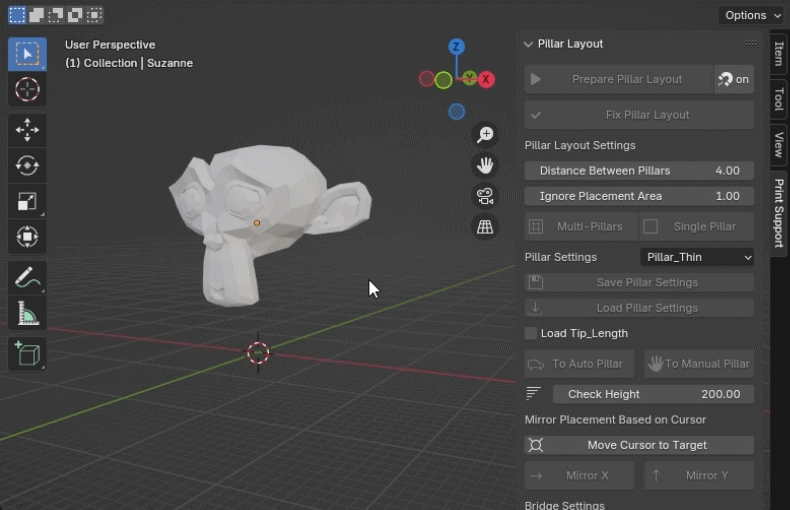
Task: Collapse the Pillar Layout panel
Action: (x=528, y=44)
